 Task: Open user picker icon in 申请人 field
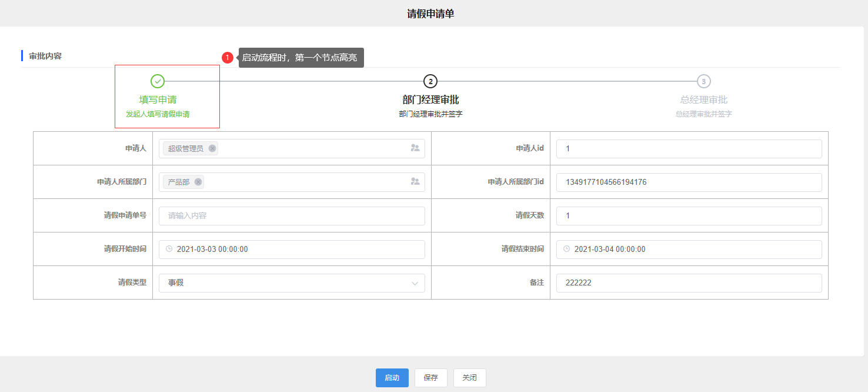415,148
